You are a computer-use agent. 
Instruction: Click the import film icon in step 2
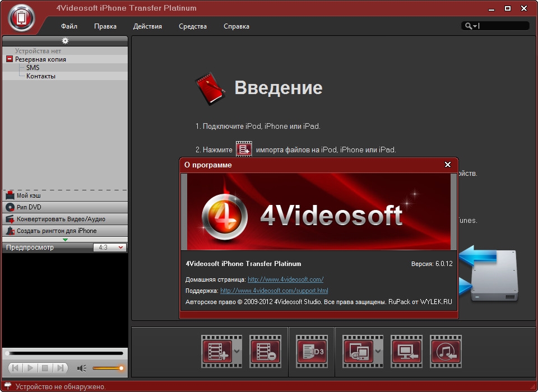pyautogui.click(x=244, y=149)
